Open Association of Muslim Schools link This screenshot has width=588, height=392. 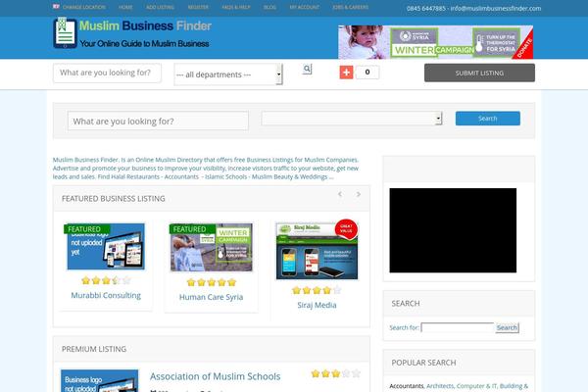point(215,376)
